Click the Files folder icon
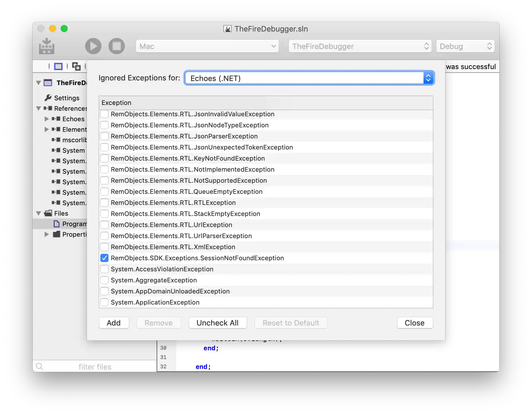 [x=48, y=213]
